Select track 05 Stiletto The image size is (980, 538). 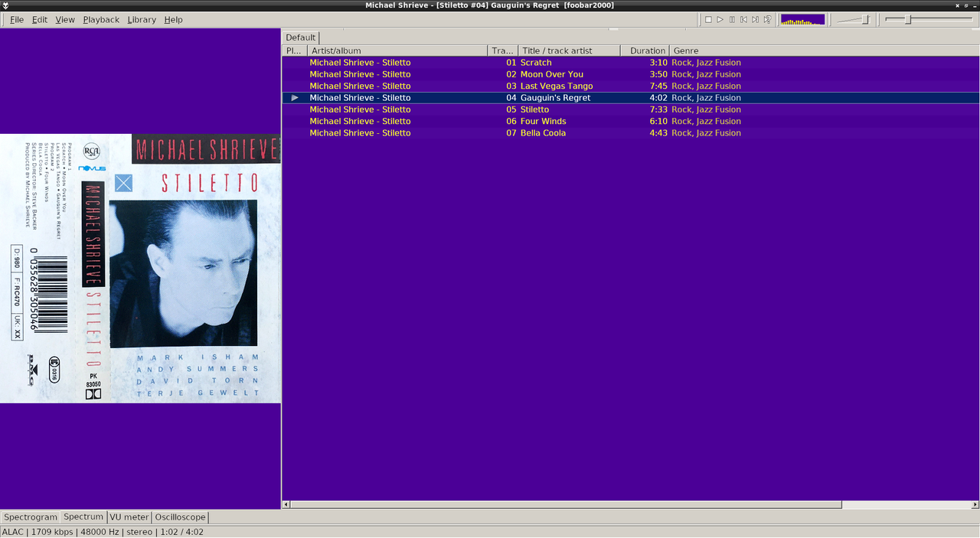(x=631, y=109)
